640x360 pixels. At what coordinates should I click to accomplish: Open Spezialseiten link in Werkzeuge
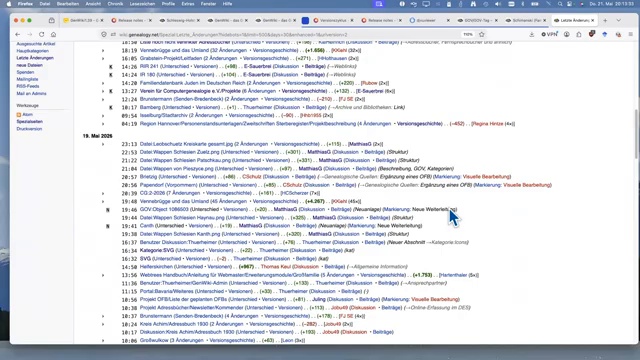point(29,122)
